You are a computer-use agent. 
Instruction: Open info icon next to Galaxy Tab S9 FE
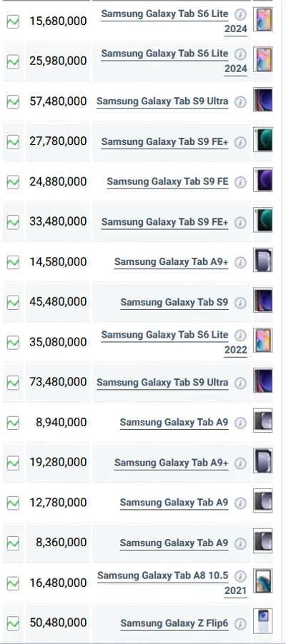pos(240,182)
